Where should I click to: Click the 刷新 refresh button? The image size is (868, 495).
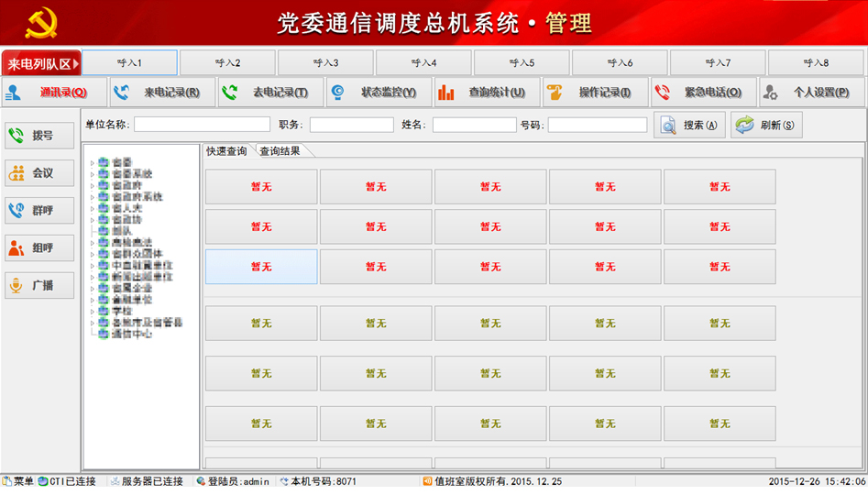coord(766,126)
